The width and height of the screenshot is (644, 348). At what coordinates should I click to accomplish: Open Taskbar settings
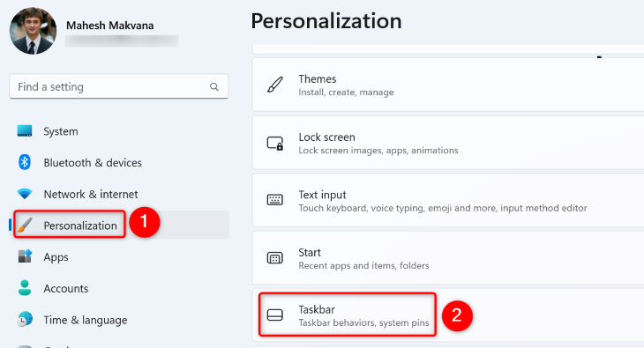click(448, 315)
